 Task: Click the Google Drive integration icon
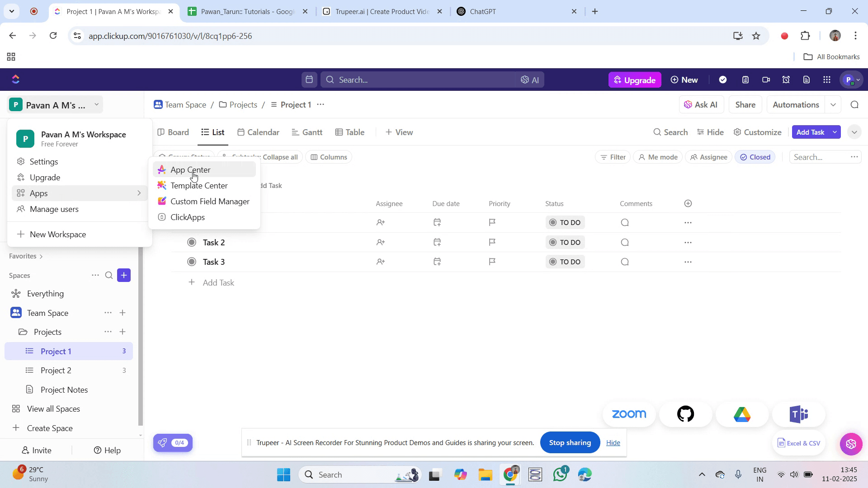tap(742, 414)
